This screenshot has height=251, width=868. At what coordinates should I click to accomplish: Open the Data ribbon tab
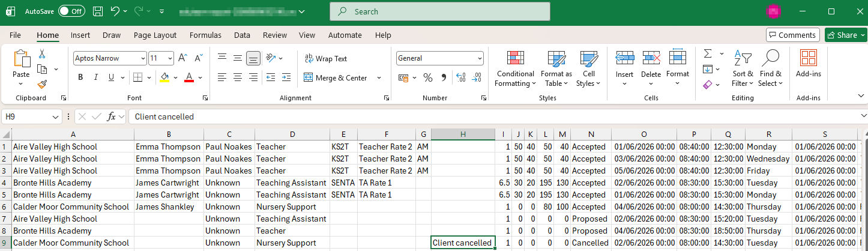coord(242,35)
